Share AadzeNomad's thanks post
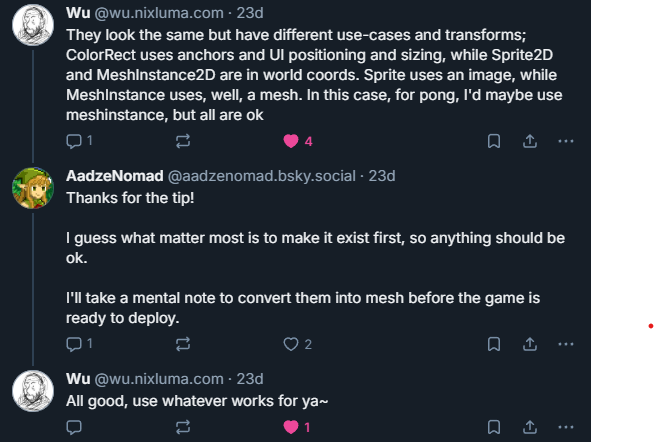 (x=530, y=344)
